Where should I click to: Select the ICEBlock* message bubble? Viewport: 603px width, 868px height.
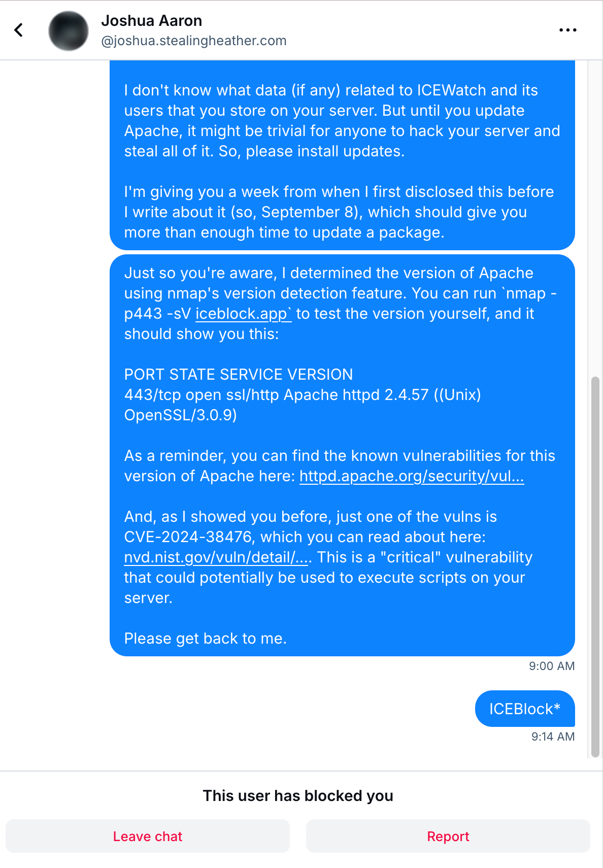(x=525, y=709)
